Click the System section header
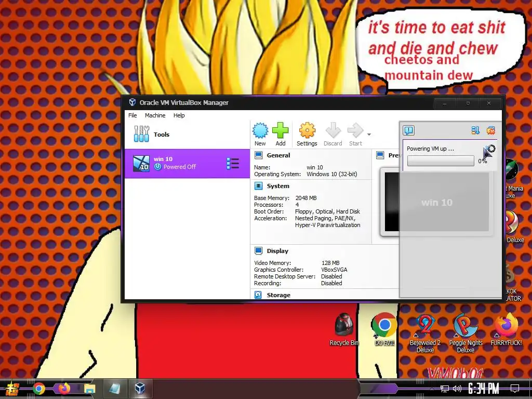 (278, 186)
